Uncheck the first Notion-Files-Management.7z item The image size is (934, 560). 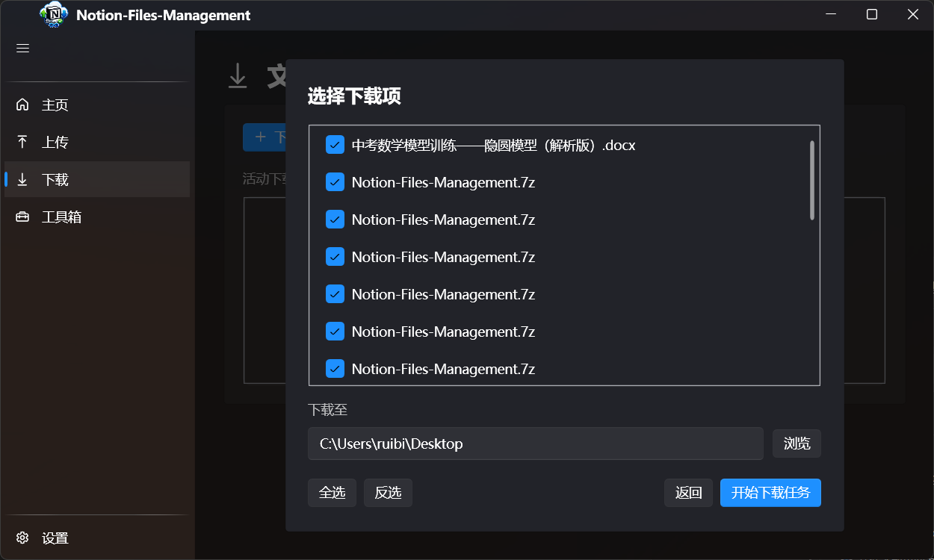(335, 181)
